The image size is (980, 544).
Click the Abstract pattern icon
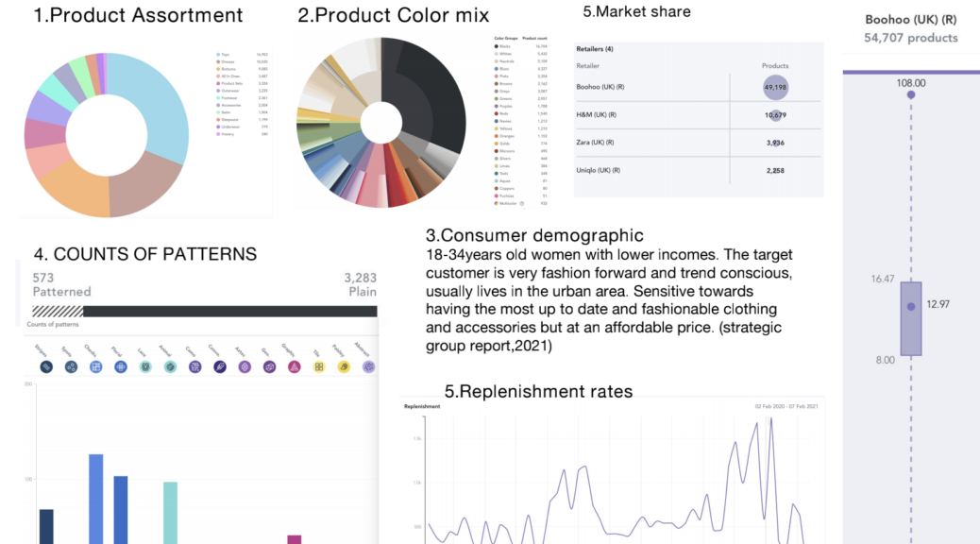click(368, 367)
